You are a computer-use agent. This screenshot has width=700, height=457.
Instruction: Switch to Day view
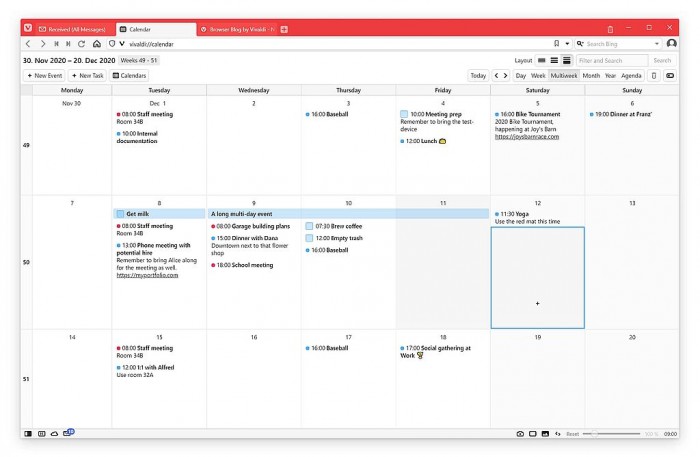tap(521, 75)
